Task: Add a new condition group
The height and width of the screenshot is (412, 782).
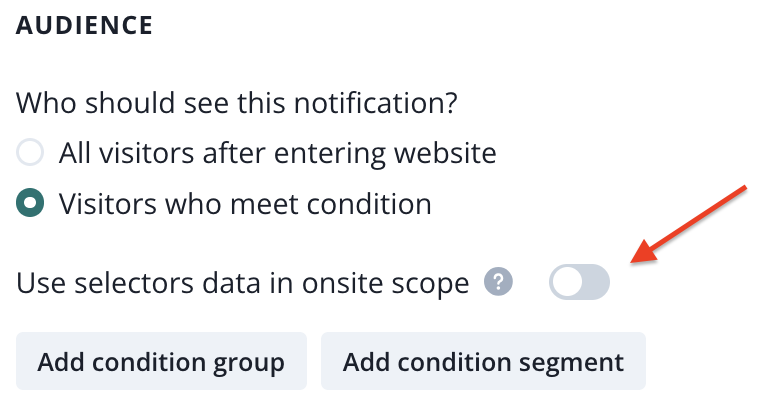Action: (x=161, y=361)
